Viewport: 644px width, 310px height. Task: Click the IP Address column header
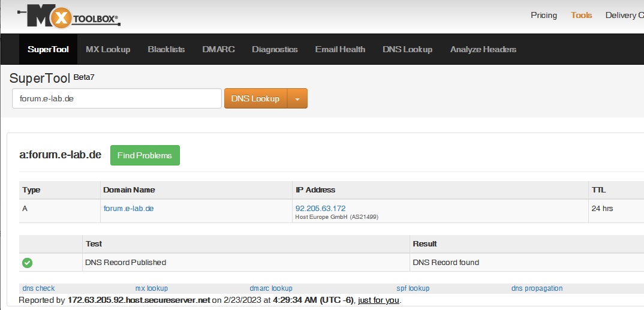pyautogui.click(x=315, y=190)
